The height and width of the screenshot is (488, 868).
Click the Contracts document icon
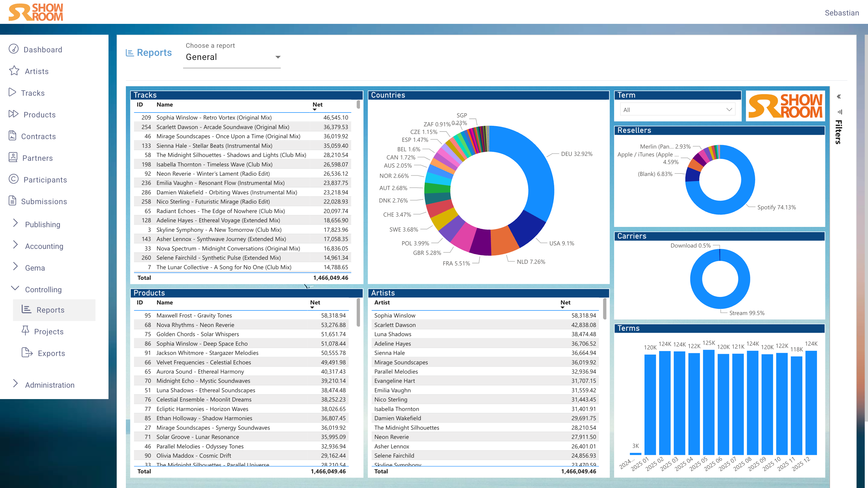pyautogui.click(x=12, y=136)
